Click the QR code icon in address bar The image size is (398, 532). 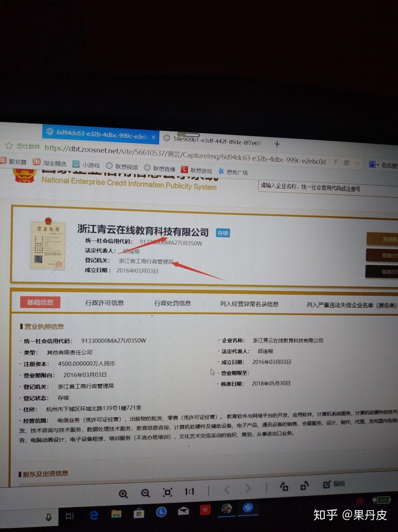point(347,163)
